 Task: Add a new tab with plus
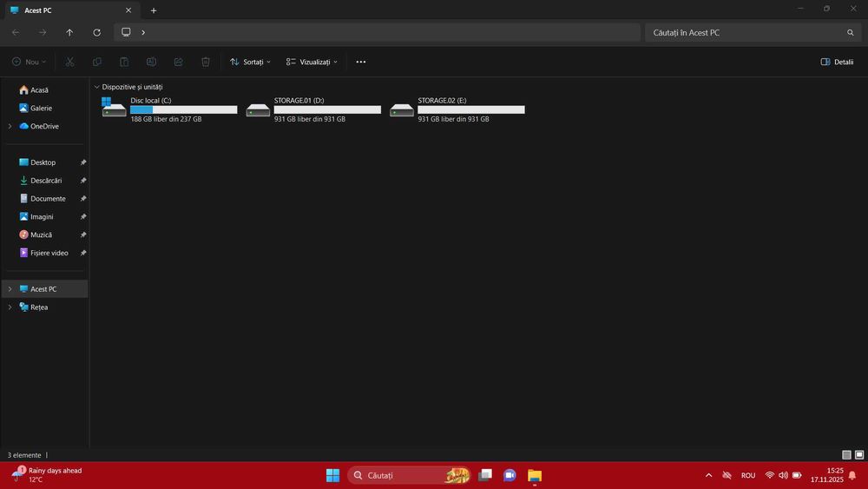[x=154, y=10]
